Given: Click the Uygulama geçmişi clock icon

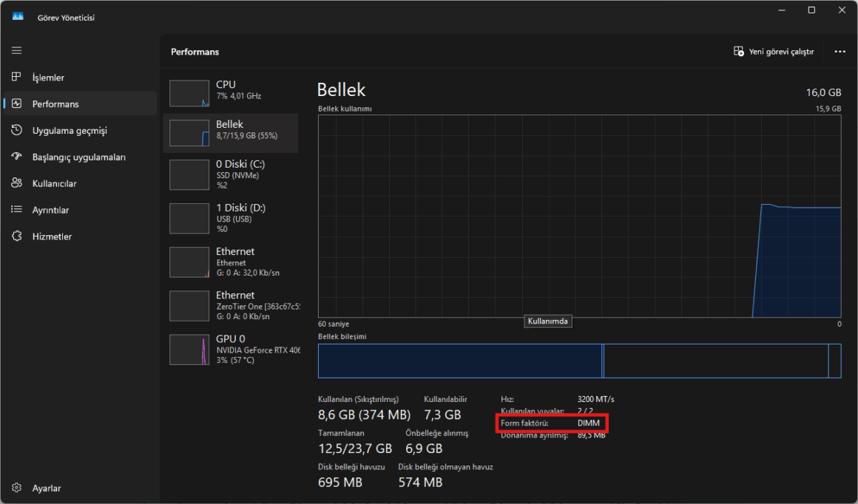Looking at the screenshot, I should [16, 130].
